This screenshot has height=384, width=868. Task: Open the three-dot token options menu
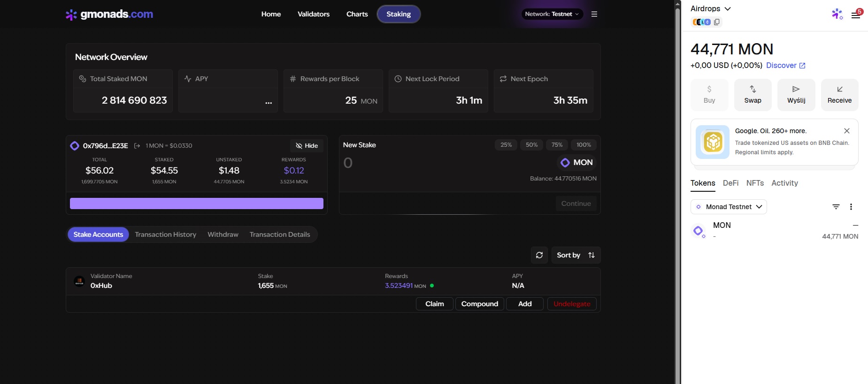[x=851, y=207]
